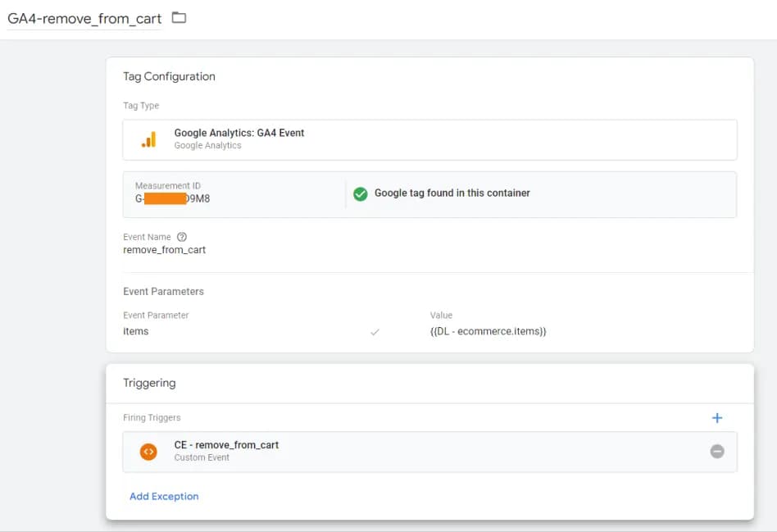Click the Google tag found in this container text

coord(452,193)
